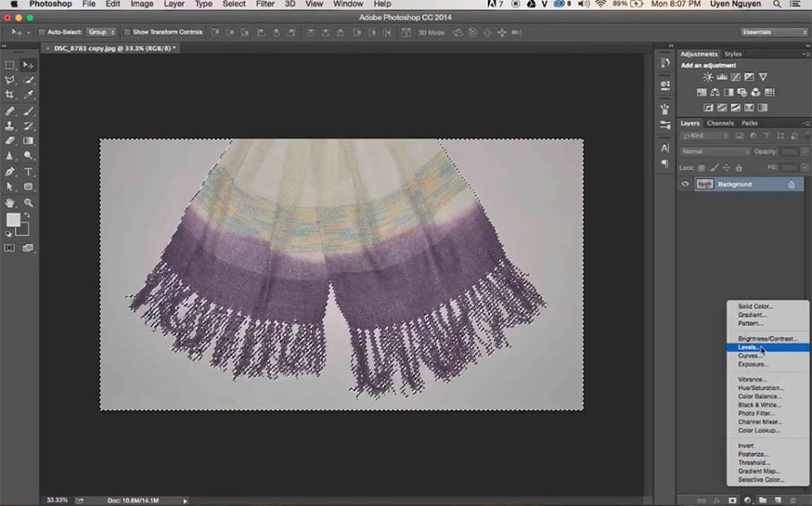
Task: Click the Add layer mask icon
Action: click(x=732, y=500)
